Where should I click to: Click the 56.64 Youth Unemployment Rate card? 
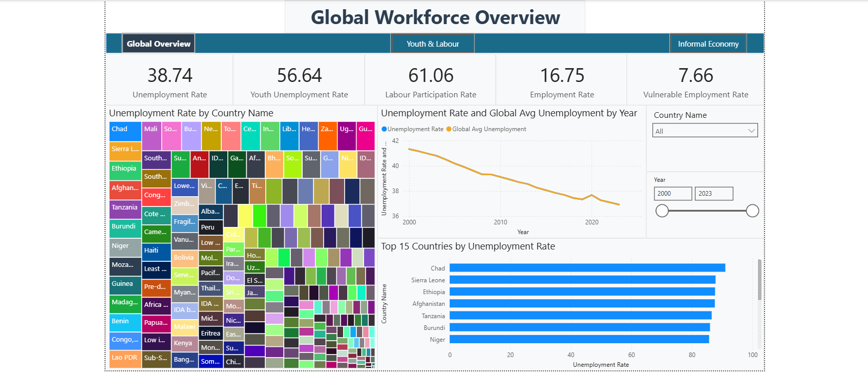pos(299,81)
